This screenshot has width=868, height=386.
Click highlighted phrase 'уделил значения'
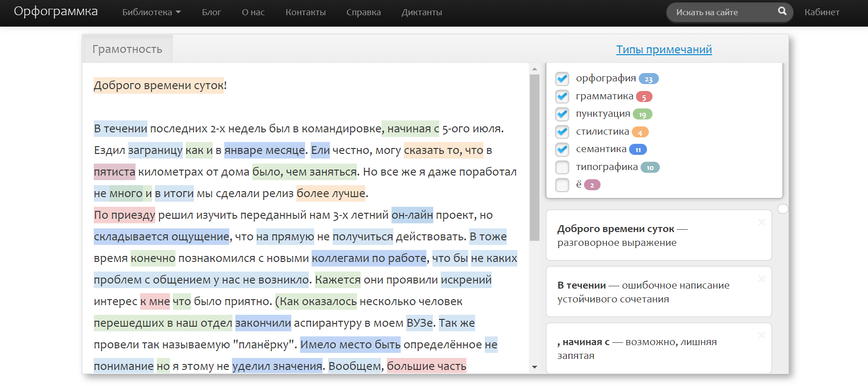277,366
